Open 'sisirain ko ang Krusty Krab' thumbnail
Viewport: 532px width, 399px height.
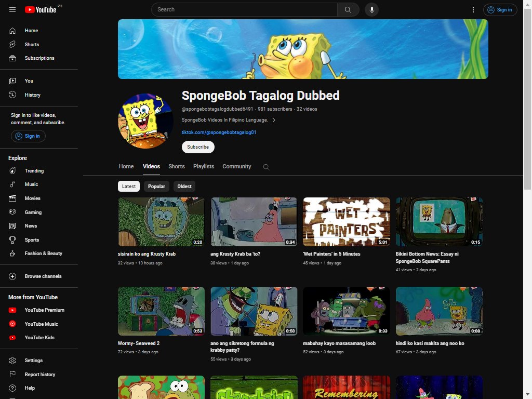coord(161,222)
